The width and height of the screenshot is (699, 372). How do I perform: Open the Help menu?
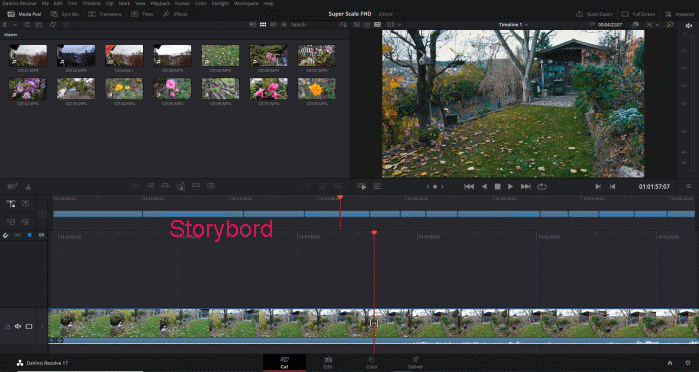coord(268,3)
